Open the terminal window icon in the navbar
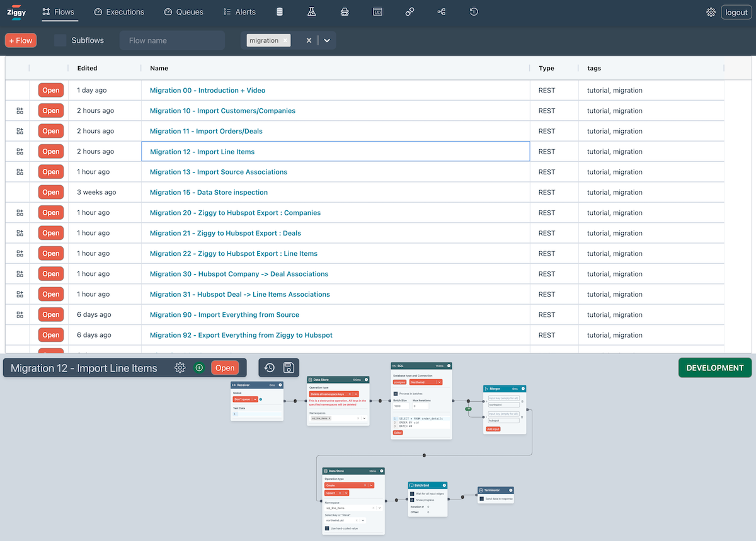756x541 pixels. 377,11
